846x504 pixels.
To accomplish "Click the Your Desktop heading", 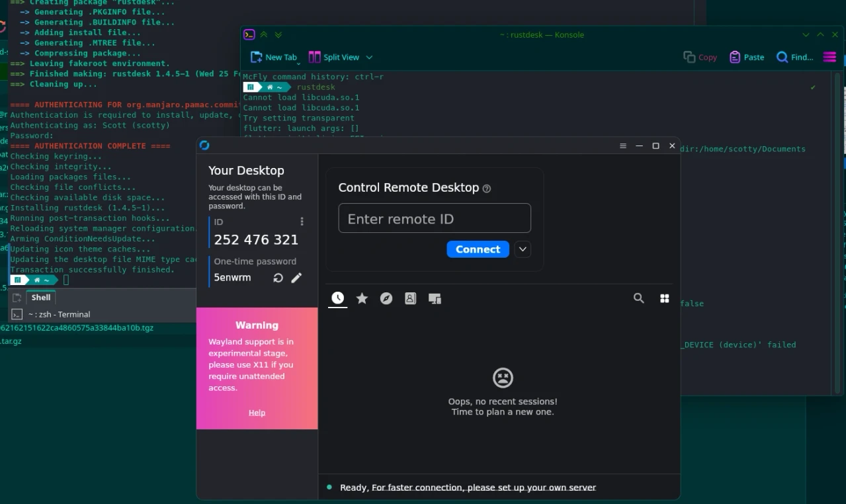I will (246, 171).
